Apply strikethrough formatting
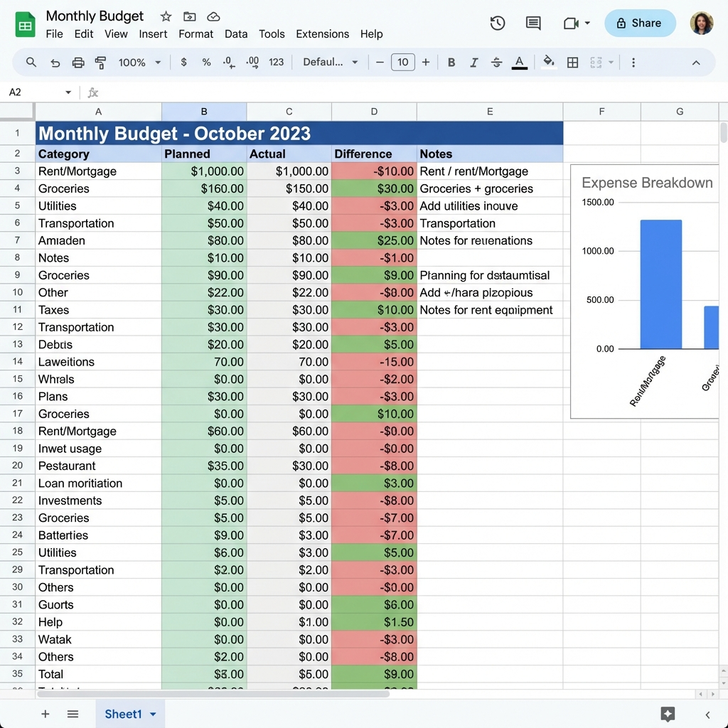This screenshot has width=728, height=728. [496, 63]
